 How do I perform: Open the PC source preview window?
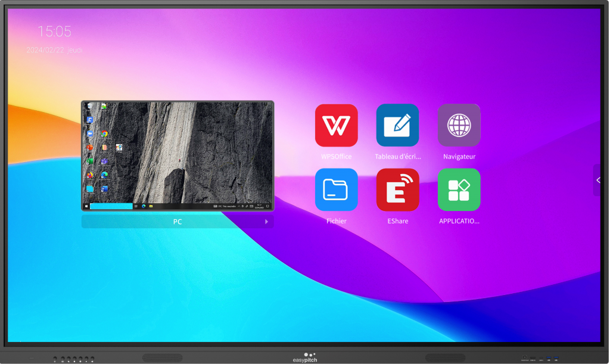point(178,155)
